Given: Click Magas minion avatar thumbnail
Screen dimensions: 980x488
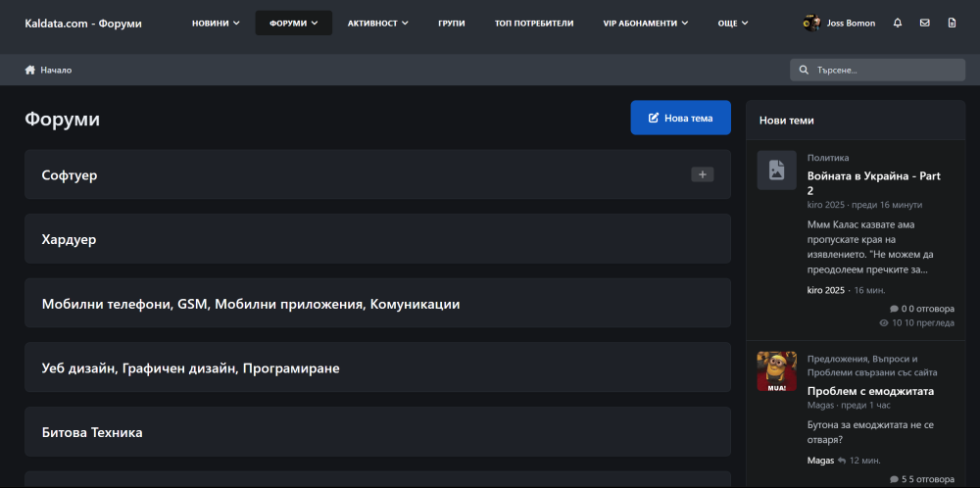Looking at the screenshot, I should pyautogui.click(x=776, y=371).
